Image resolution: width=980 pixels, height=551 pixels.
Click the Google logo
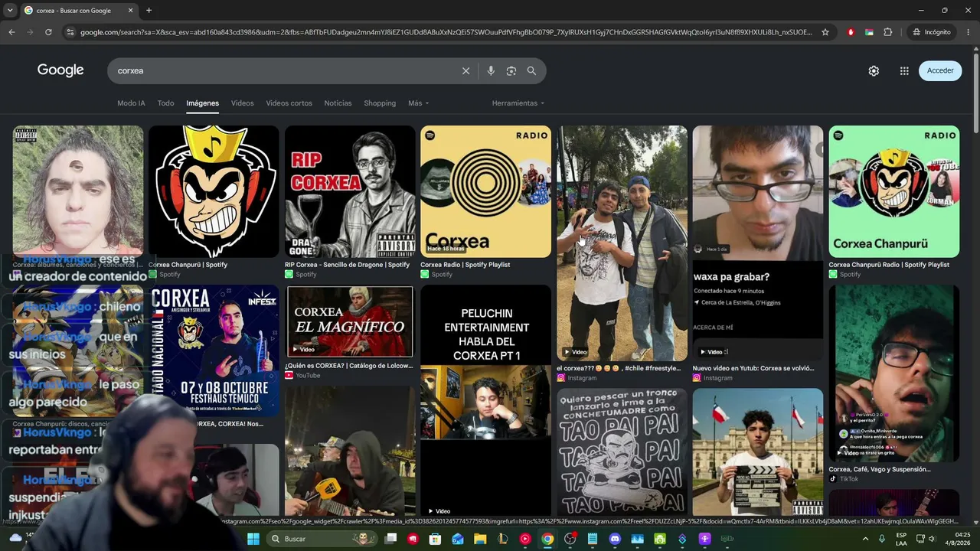(x=60, y=70)
